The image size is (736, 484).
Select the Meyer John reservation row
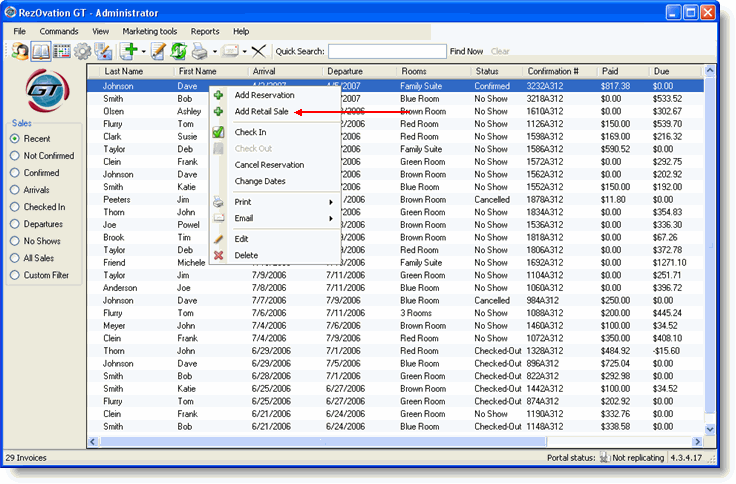pyautogui.click(x=396, y=326)
